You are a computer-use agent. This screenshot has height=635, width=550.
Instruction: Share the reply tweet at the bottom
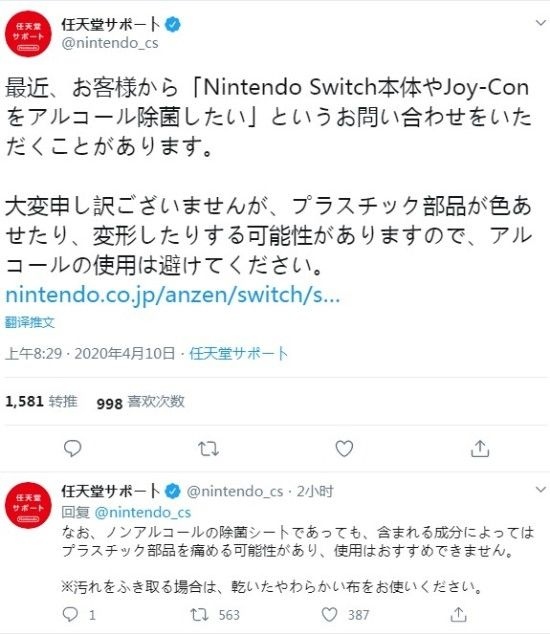458,615
